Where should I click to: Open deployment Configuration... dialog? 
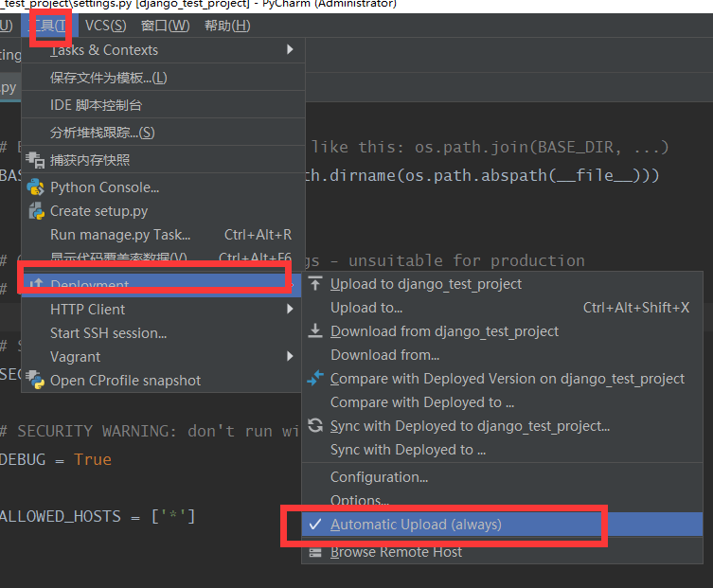tap(379, 477)
